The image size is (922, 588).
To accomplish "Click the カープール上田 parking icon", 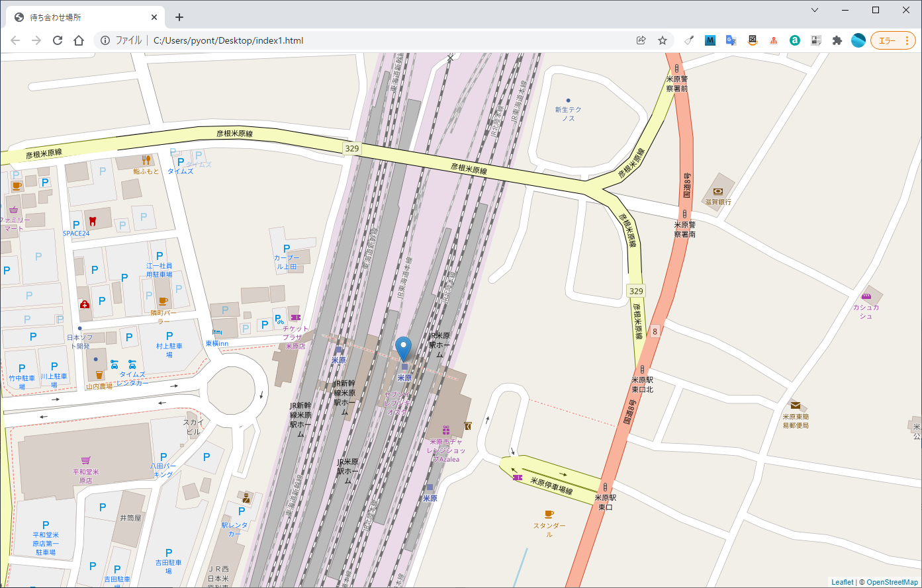I will pyautogui.click(x=287, y=248).
